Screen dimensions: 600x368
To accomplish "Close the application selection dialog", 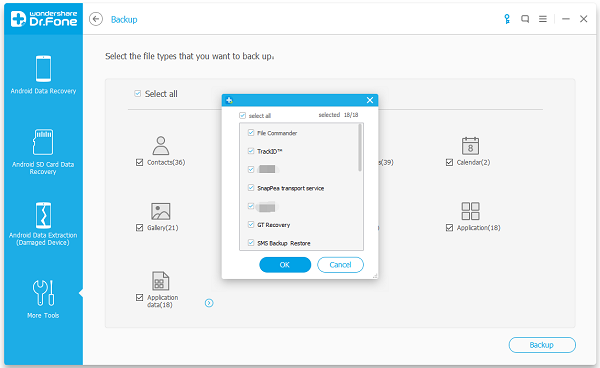I will [x=370, y=100].
